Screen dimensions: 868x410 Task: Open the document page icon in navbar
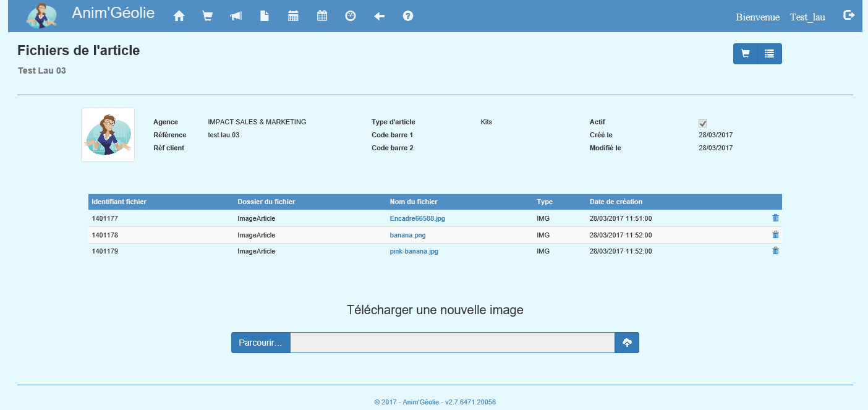(x=265, y=16)
